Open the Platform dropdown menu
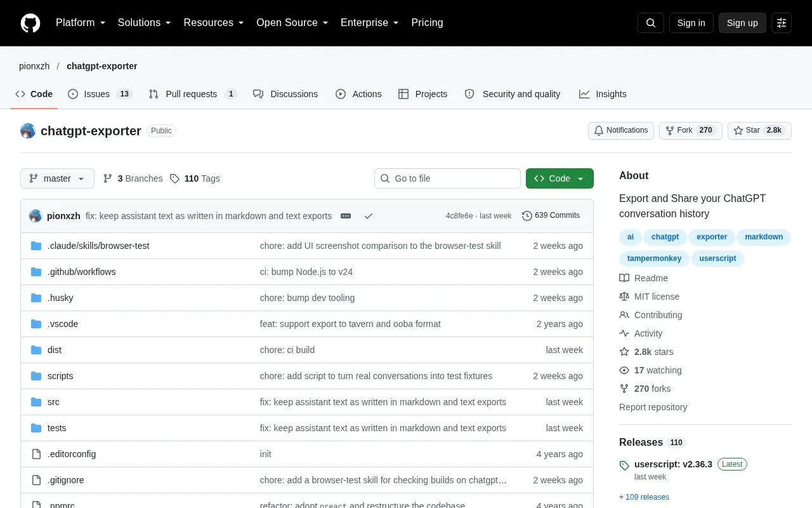Screen dimensions: 812x508 81,23
